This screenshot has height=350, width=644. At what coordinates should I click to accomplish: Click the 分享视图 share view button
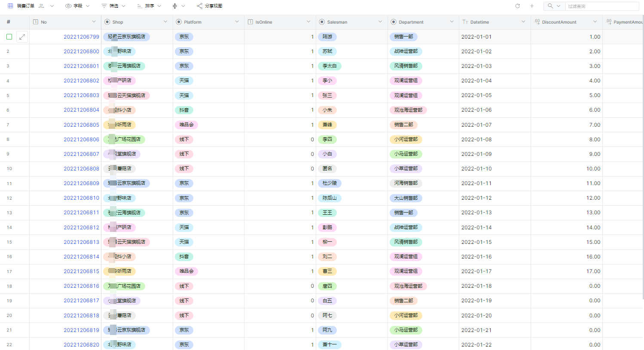pyautogui.click(x=209, y=6)
